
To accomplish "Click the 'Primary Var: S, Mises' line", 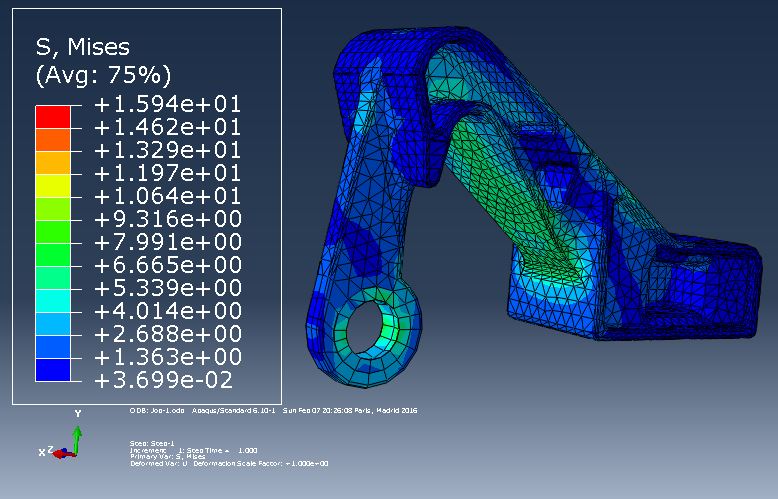I will click(168, 457).
